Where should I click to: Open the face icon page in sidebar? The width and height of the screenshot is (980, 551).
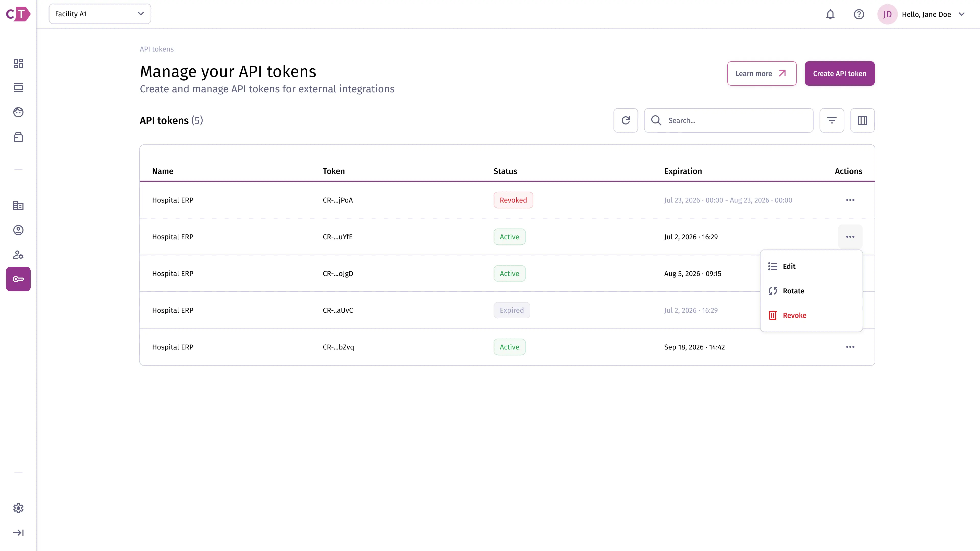pyautogui.click(x=18, y=112)
